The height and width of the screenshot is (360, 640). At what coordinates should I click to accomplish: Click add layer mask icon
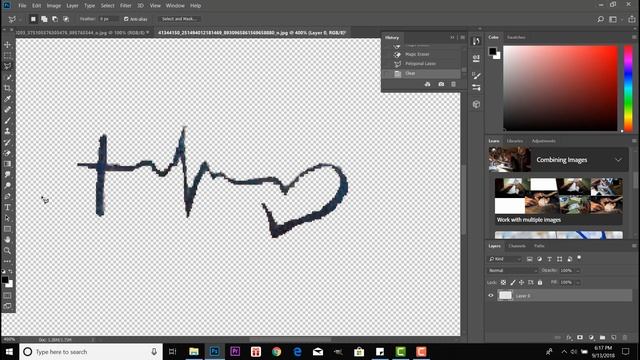(580, 338)
